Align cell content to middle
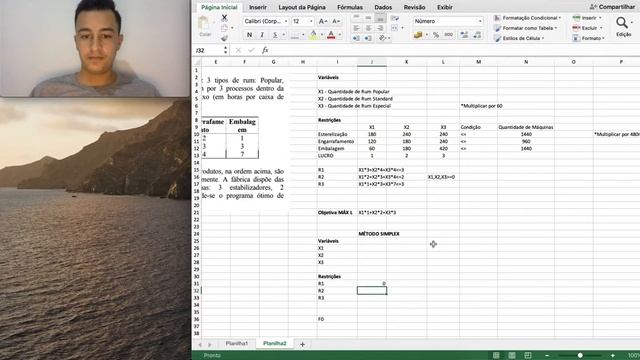This screenshot has width=640, height=360. (368, 18)
